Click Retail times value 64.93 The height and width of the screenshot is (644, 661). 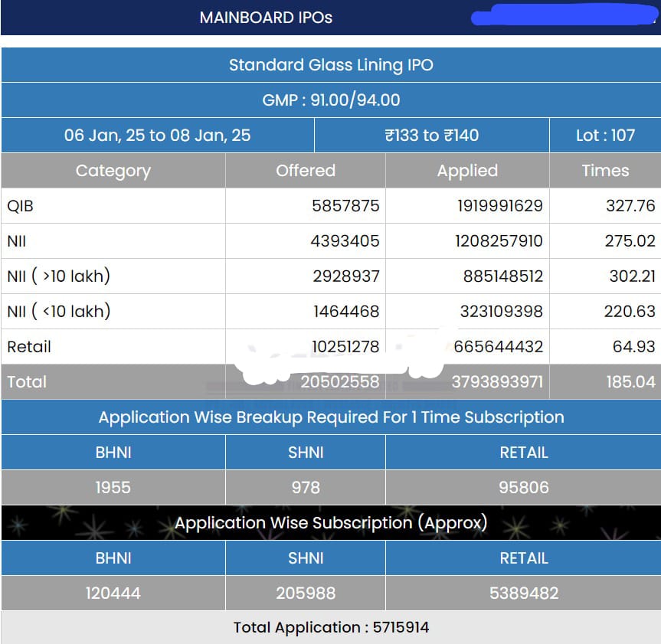pos(633,347)
